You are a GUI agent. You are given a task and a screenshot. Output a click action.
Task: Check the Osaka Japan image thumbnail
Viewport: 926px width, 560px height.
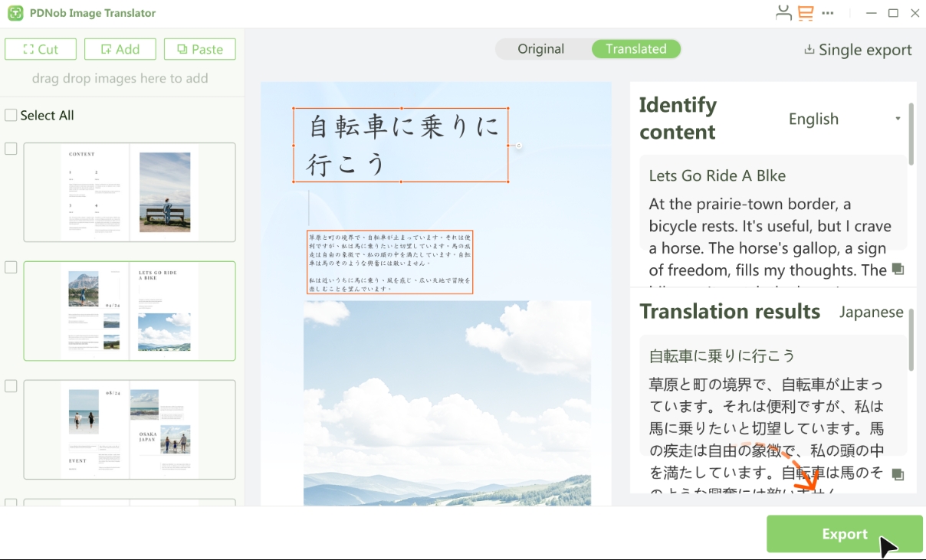[x=11, y=386]
